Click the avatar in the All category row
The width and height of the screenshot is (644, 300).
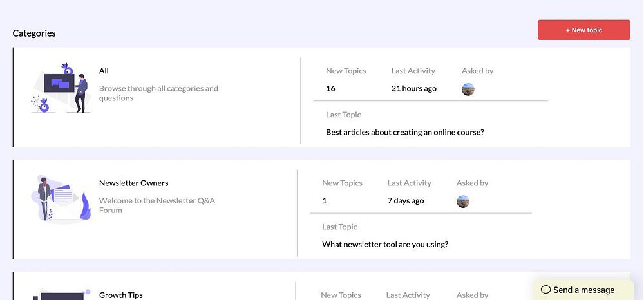coord(468,89)
